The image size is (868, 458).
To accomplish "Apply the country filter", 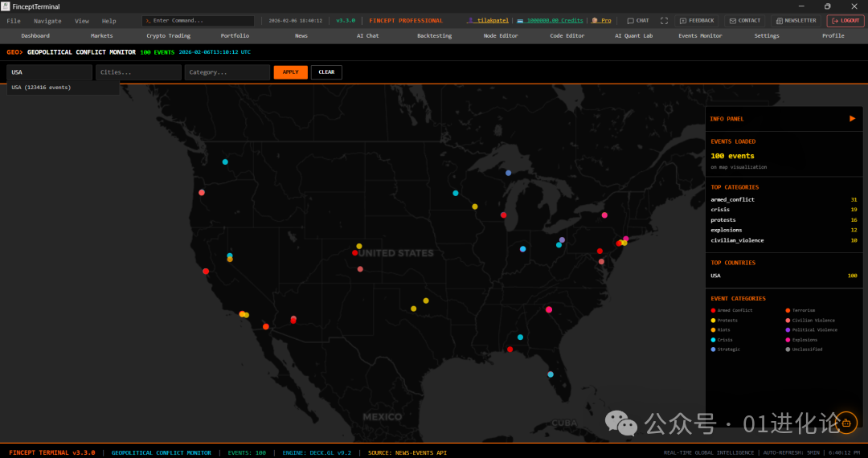I will 291,72.
